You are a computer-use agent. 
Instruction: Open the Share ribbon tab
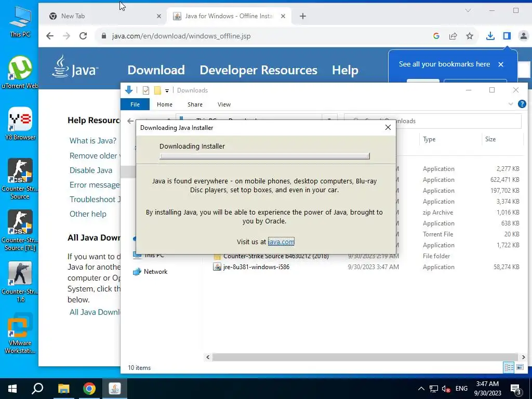point(195,104)
